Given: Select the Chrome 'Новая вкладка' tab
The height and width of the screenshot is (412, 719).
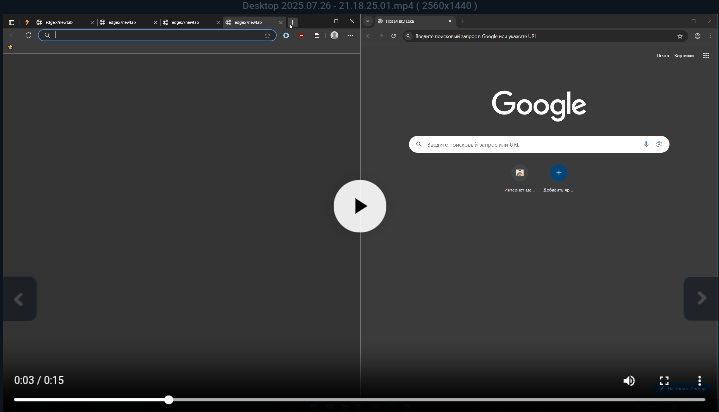Looking at the screenshot, I should [x=415, y=21].
